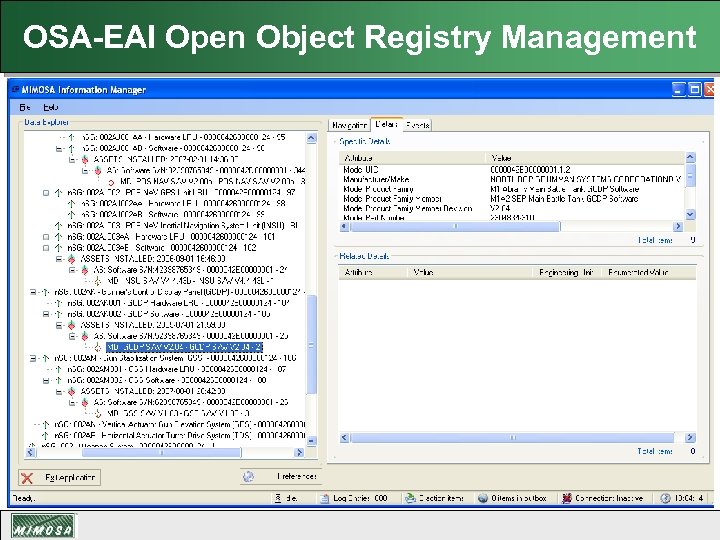Collapse the Gun Stabilization System node
The image size is (720, 540).
33,358
